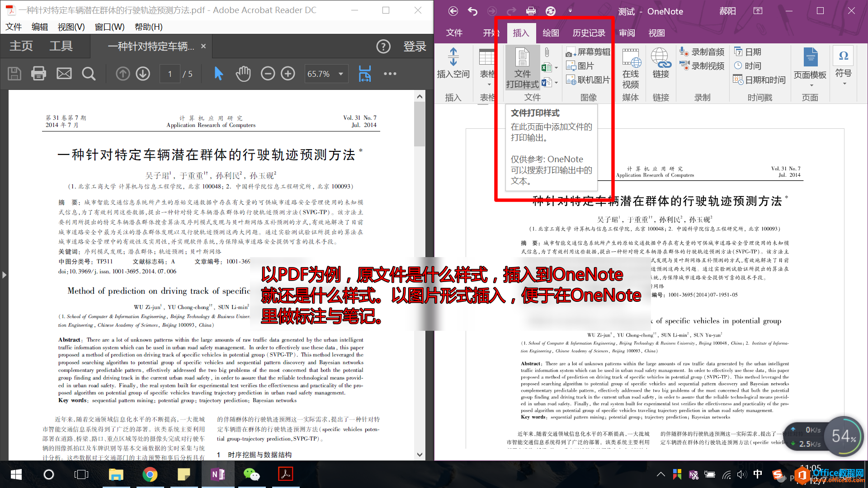Open Windows Start menu
The image size is (868, 488).
click(16, 474)
